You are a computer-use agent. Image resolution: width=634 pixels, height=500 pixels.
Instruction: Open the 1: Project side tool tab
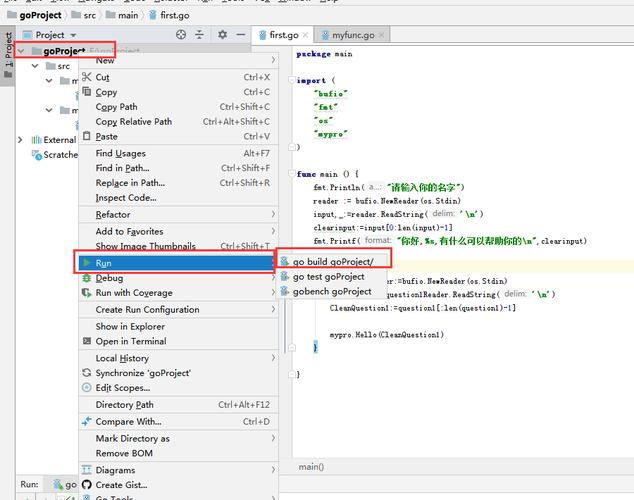coord(8,55)
